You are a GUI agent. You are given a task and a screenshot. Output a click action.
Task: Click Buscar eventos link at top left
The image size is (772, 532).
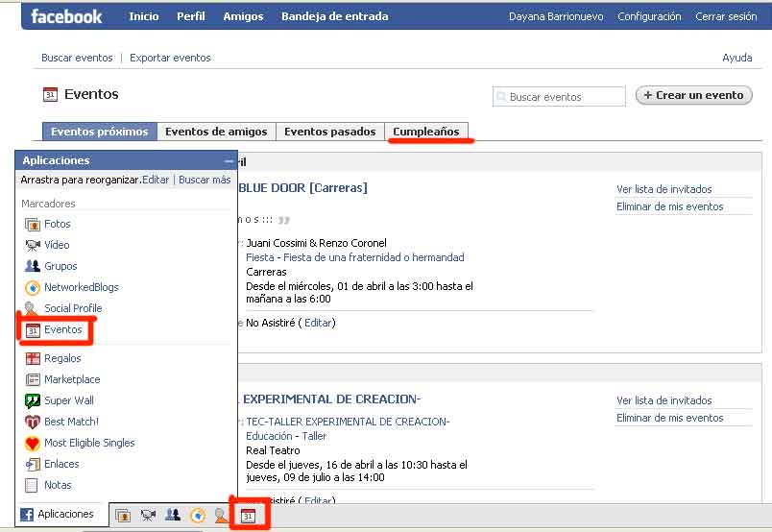pyautogui.click(x=77, y=58)
